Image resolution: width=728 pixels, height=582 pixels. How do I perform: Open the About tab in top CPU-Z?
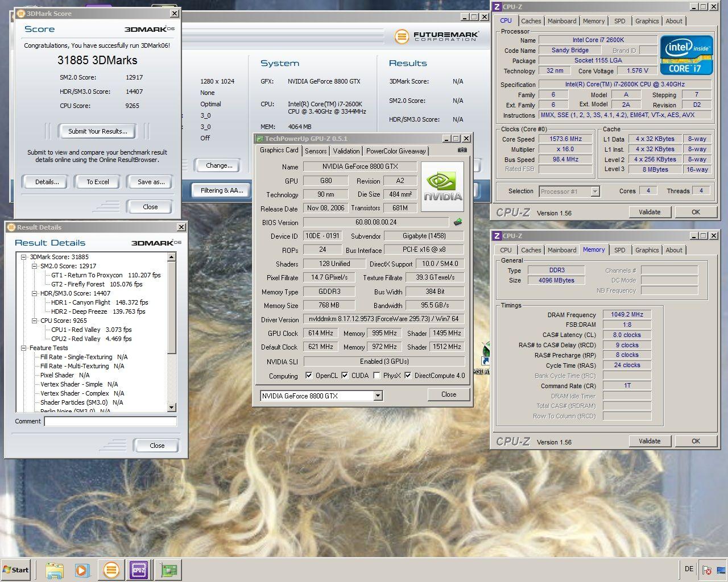[674, 21]
